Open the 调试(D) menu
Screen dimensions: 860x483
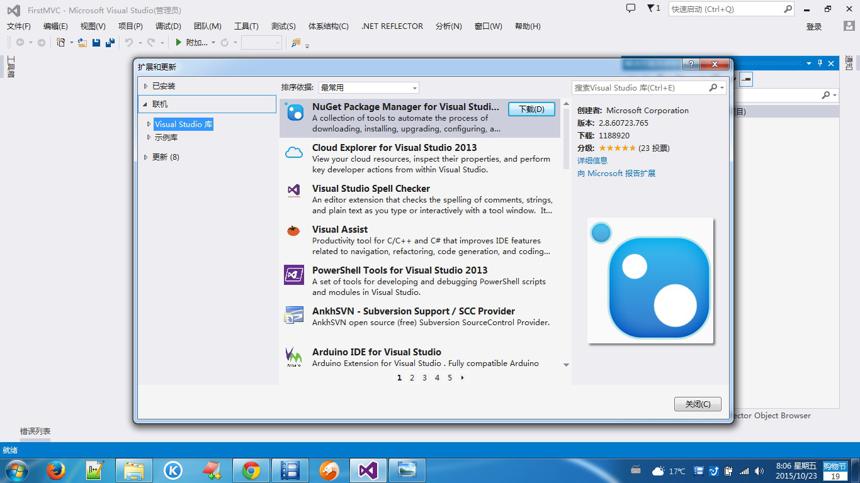coord(168,26)
